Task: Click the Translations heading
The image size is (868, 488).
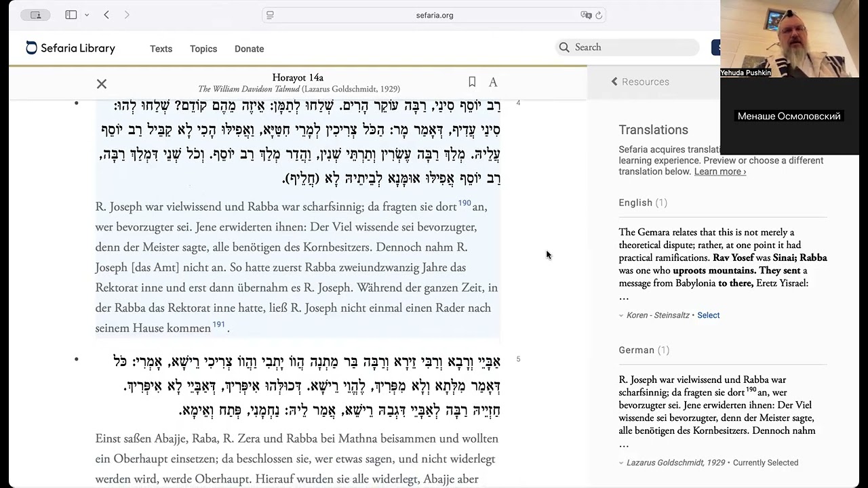Action: coord(653,130)
